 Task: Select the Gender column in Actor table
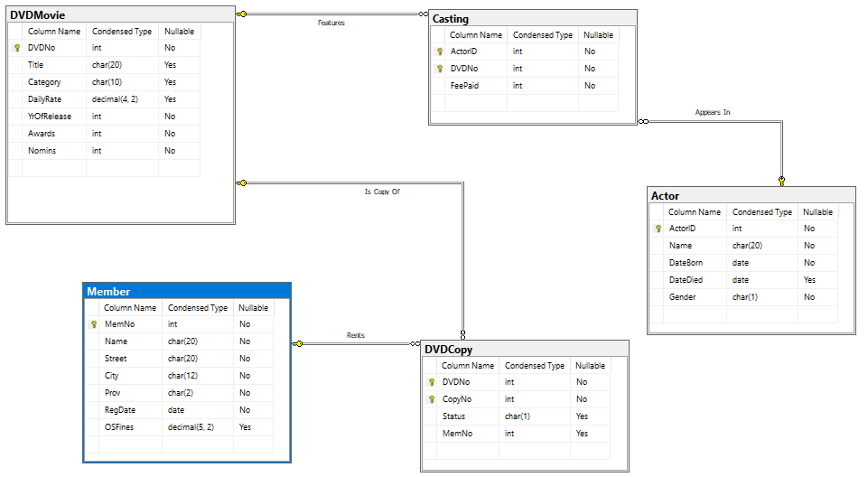click(x=744, y=297)
